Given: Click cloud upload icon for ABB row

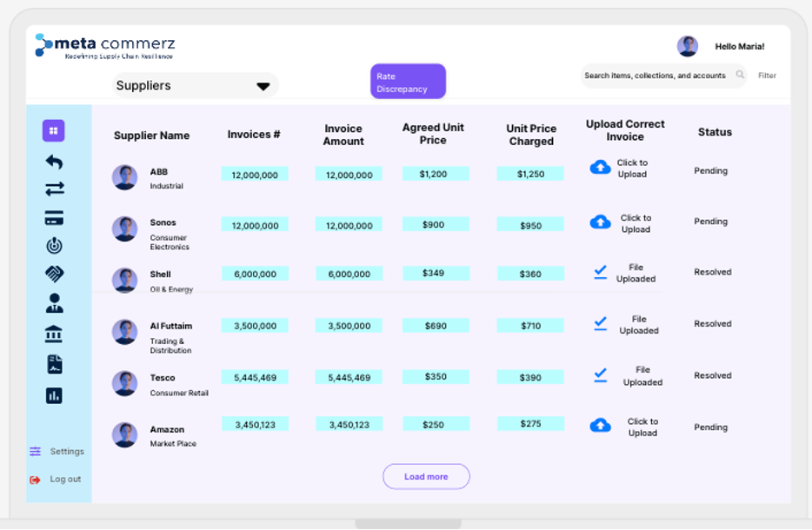Looking at the screenshot, I should (600, 167).
